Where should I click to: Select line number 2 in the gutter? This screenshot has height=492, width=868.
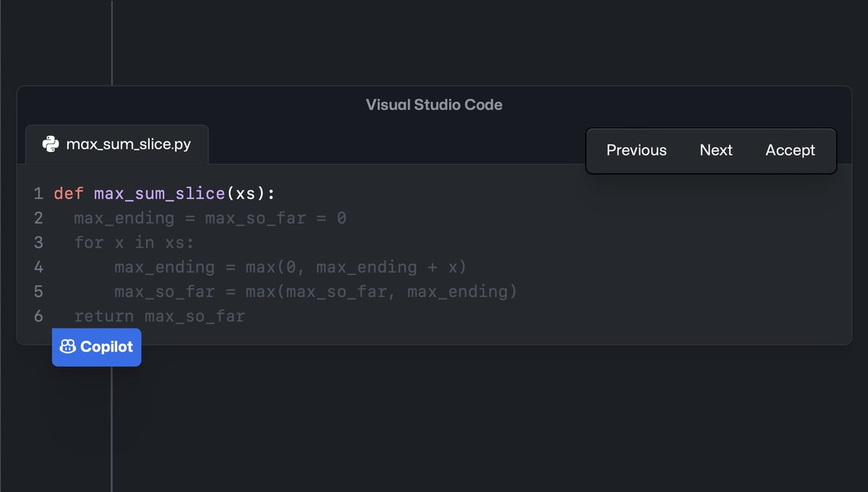point(38,219)
